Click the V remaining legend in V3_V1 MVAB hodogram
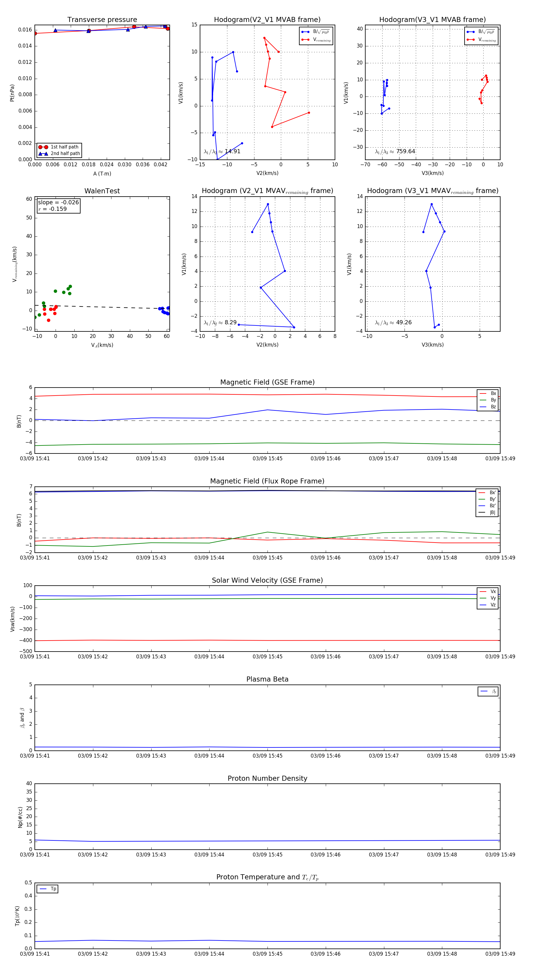The height and width of the screenshot is (980, 535). pyautogui.click(x=481, y=39)
